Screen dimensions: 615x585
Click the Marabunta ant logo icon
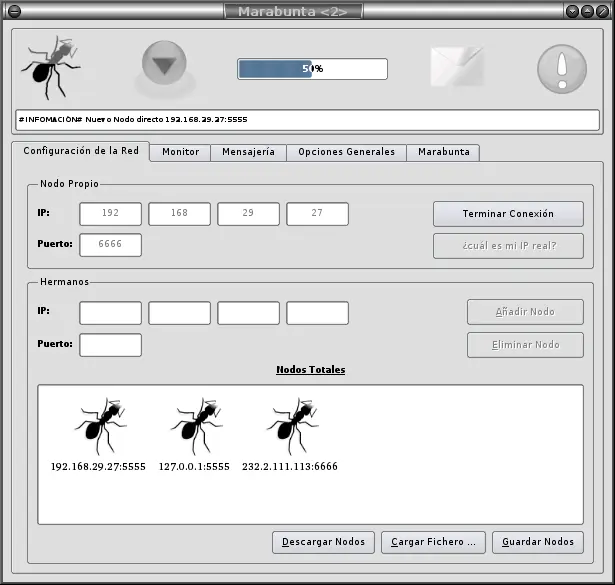tap(51, 67)
